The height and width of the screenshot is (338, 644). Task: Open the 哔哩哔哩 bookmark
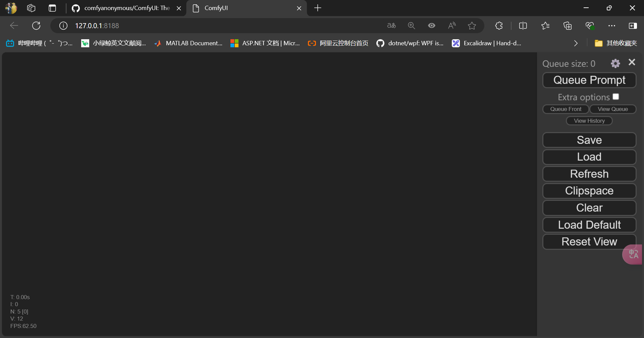pyautogui.click(x=40, y=43)
